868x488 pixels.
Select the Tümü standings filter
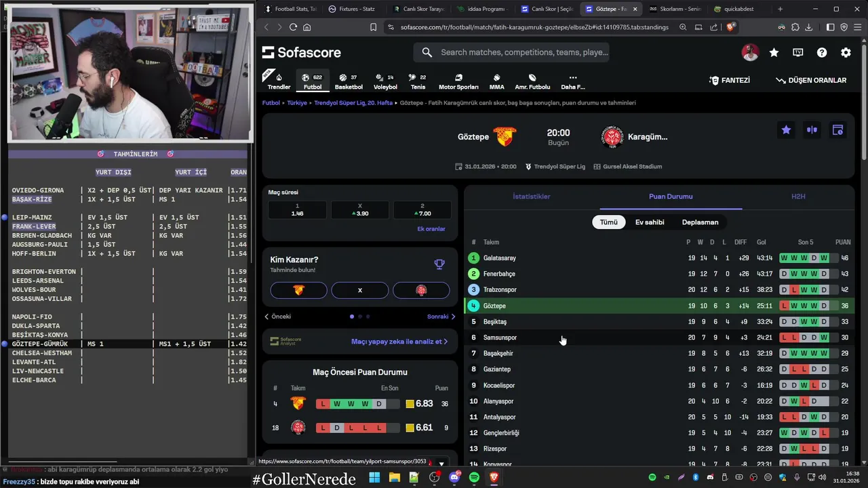point(609,222)
